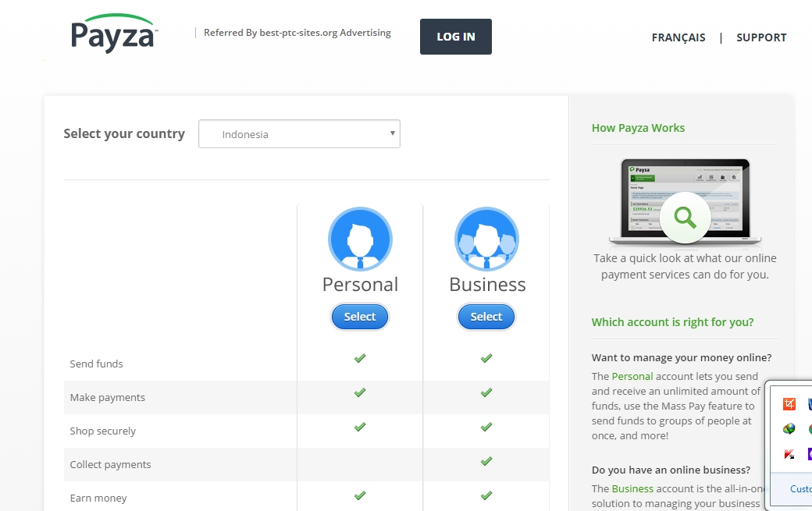812x511 pixels.
Task: Click the orange crop tool tray icon
Action: pos(789,404)
